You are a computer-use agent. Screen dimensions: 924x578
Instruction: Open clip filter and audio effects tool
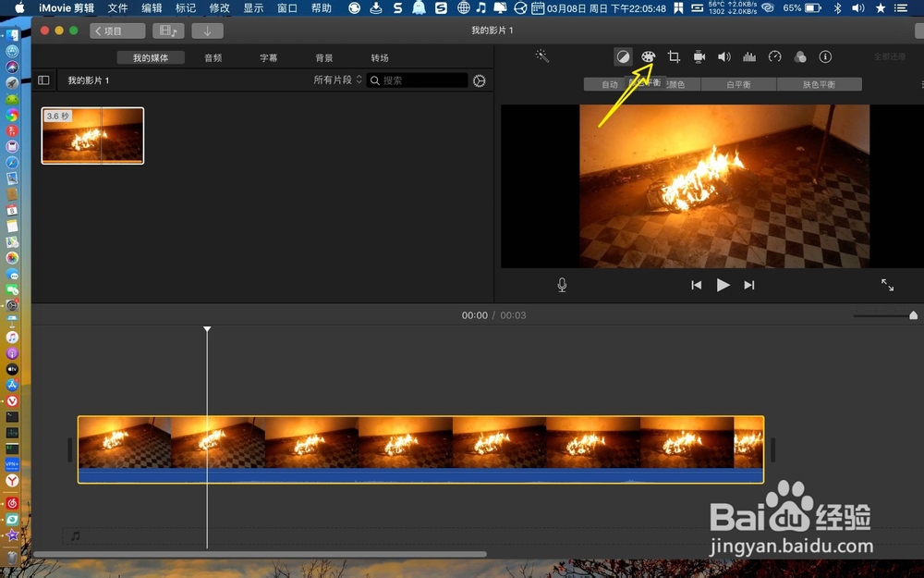pos(800,56)
